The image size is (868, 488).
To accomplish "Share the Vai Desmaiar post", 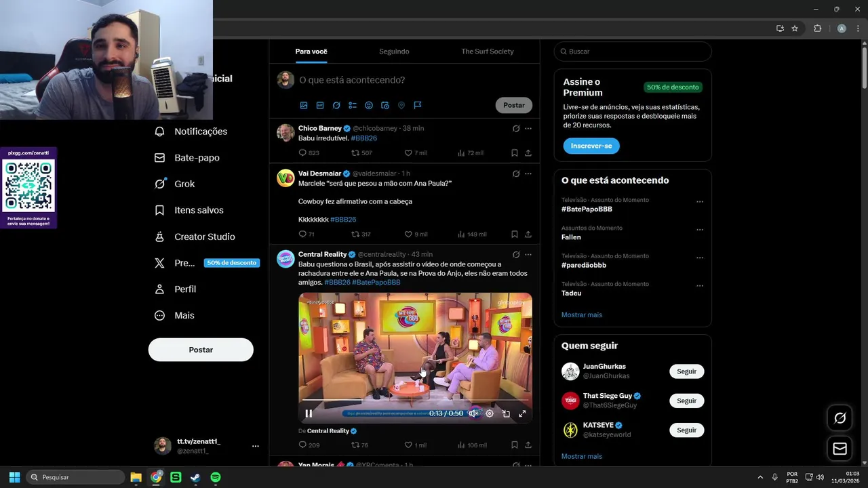I will 528,235.
